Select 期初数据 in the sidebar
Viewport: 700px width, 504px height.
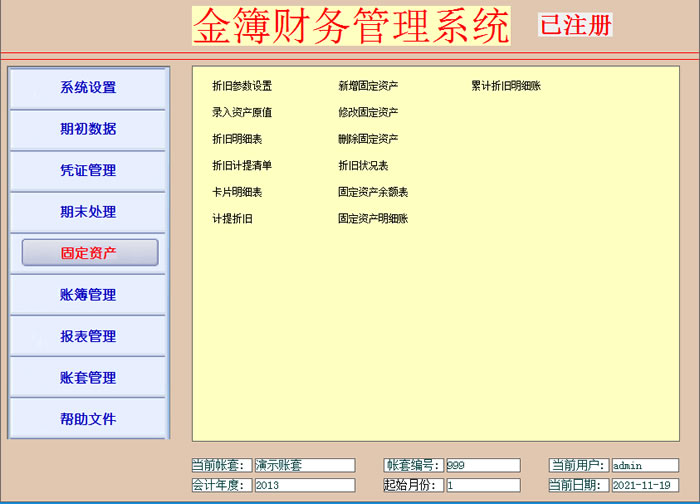88,129
